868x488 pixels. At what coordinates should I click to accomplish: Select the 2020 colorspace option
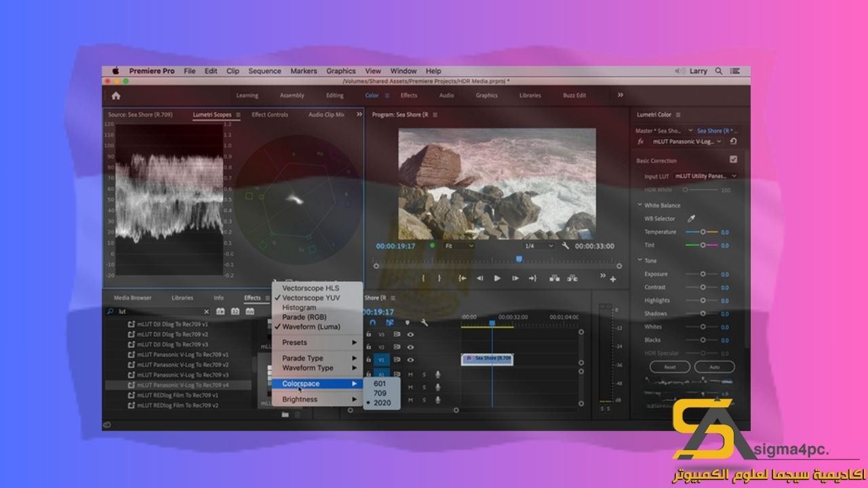[382, 403]
